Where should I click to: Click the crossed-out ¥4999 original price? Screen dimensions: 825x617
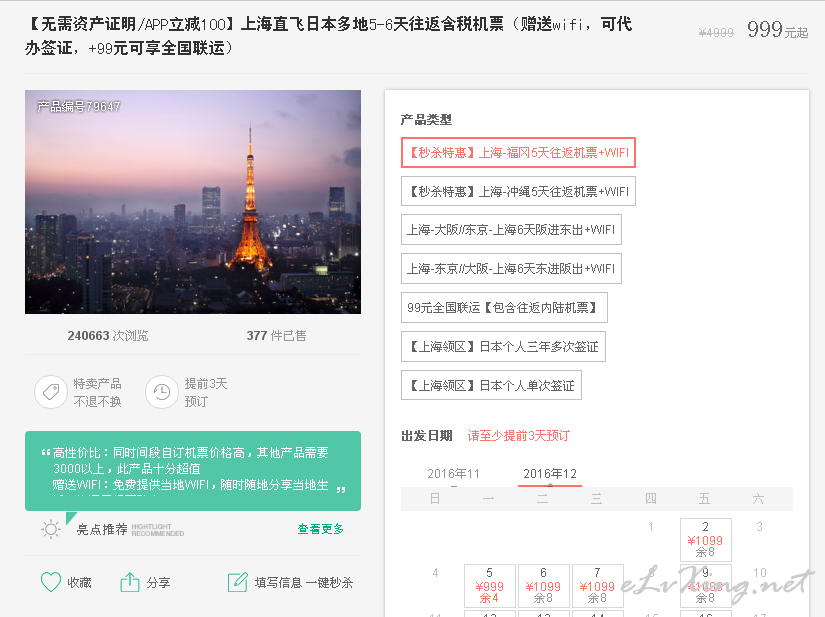(716, 33)
